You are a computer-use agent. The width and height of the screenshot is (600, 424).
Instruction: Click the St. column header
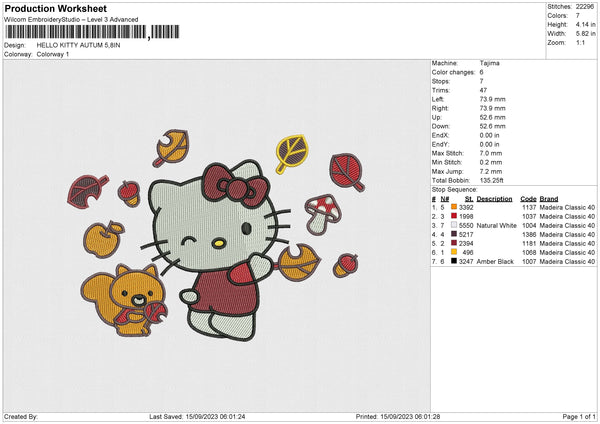469,199
